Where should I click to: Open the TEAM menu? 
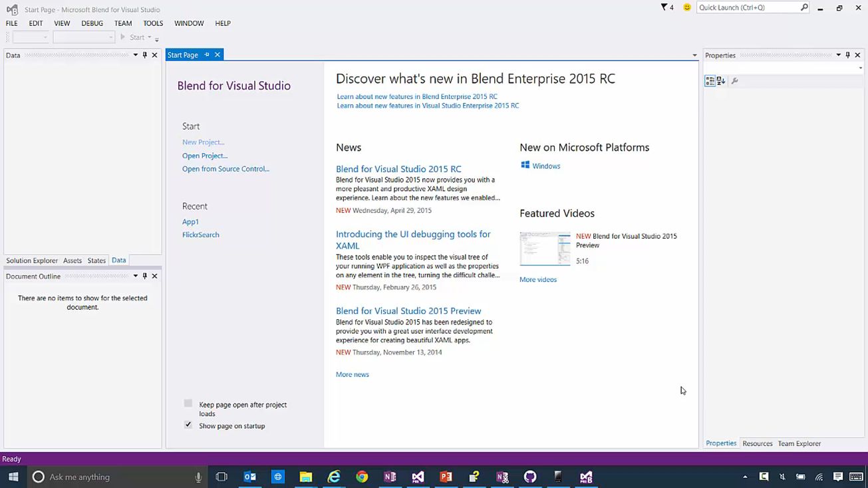(x=123, y=23)
